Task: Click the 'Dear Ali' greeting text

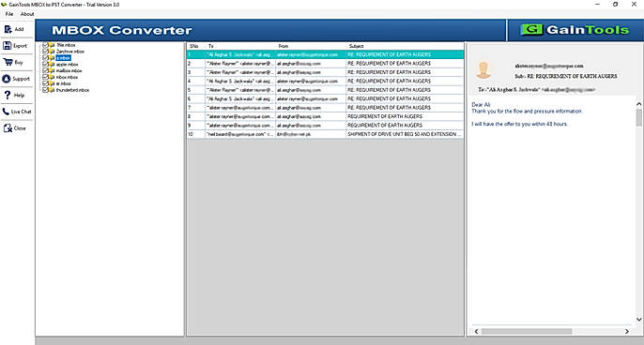Action: [x=481, y=105]
